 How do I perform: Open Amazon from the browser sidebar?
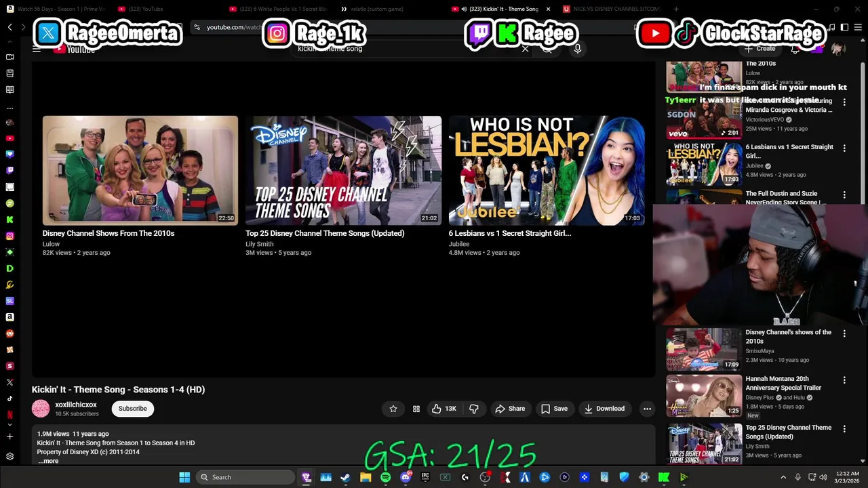click(x=9, y=317)
